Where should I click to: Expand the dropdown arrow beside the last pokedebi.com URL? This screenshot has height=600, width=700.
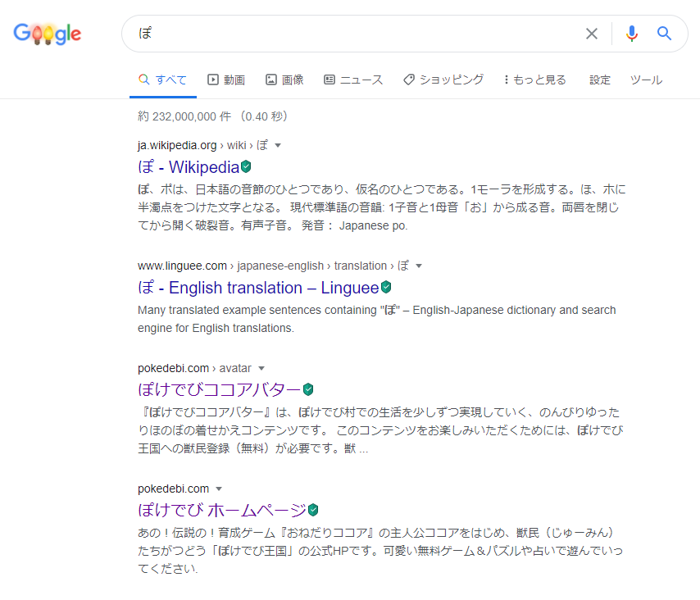point(219,489)
